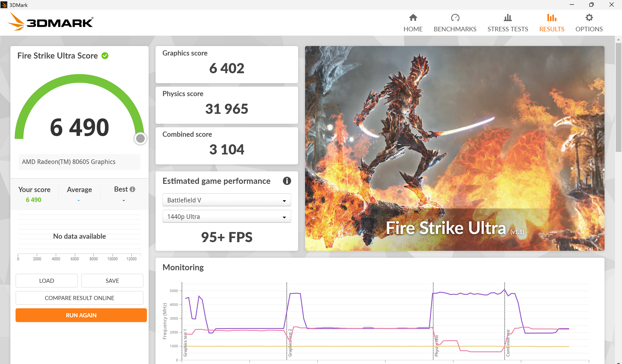Click the Fire Strike Ultra artwork thumbnail
The width and height of the screenshot is (622, 364).
point(454,148)
